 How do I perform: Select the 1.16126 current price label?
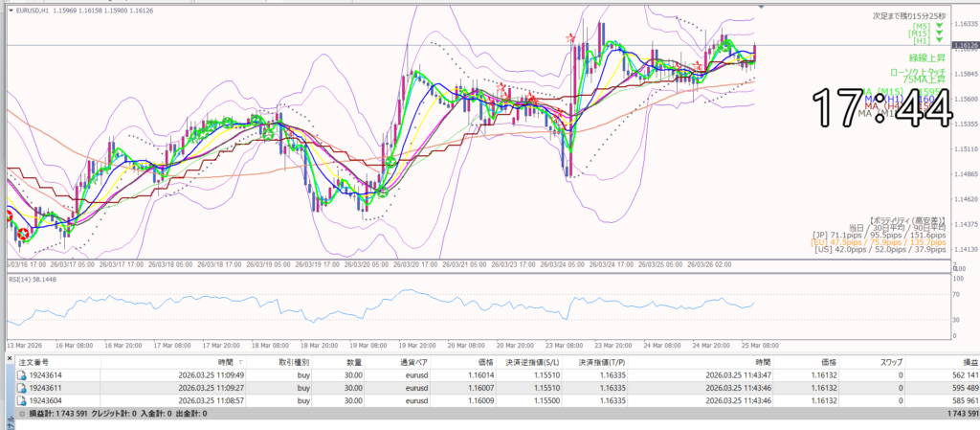point(963,45)
